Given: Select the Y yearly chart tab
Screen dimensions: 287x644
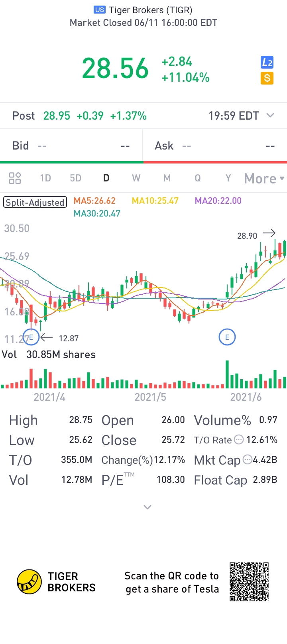Looking at the screenshot, I should 228,178.
